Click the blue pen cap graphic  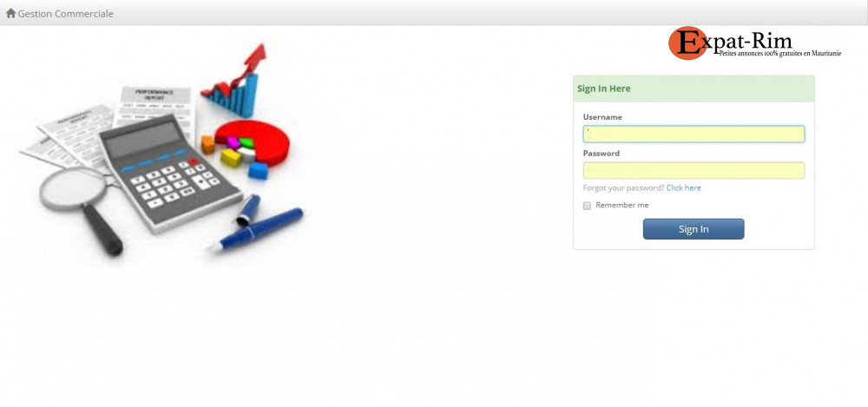coord(248,210)
